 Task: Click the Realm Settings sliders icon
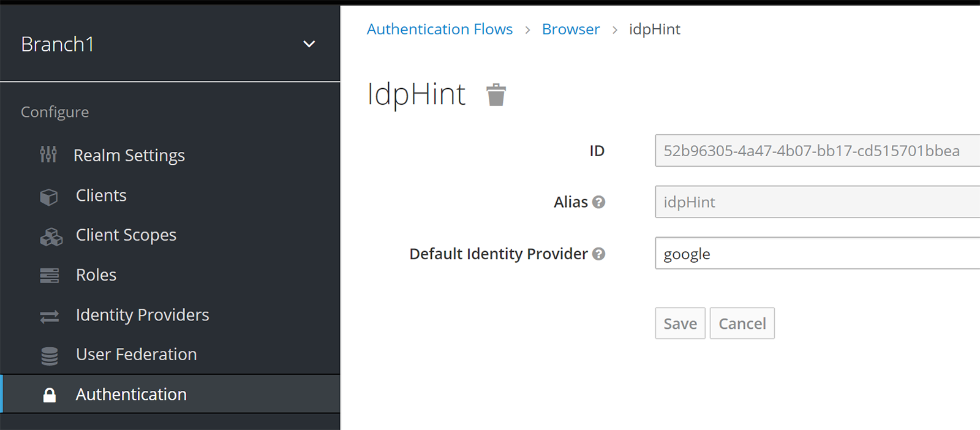pyautogui.click(x=48, y=155)
